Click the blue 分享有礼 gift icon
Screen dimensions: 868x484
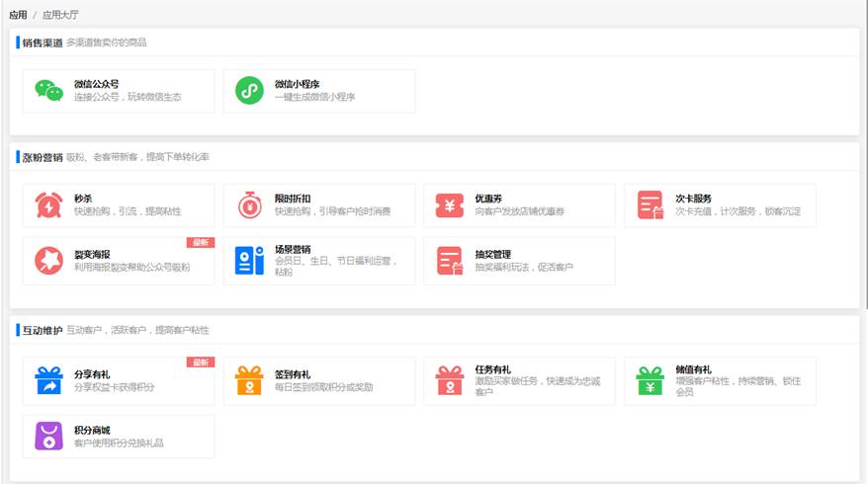48,380
